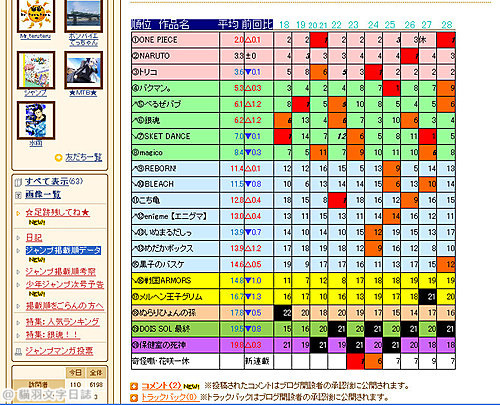This screenshot has width=500, height=405.
Task: Open the ★MTB★ friend thumbnail image
Action: [x=83, y=70]
